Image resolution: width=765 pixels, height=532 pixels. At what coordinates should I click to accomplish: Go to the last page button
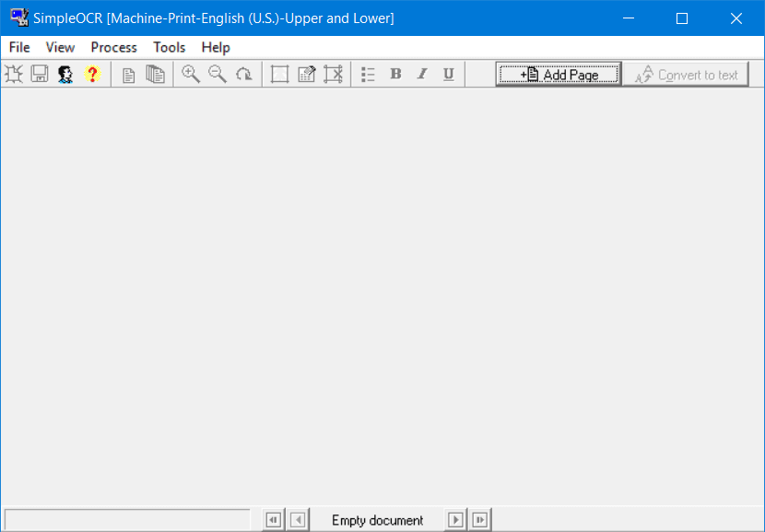(x=480, y=520)
